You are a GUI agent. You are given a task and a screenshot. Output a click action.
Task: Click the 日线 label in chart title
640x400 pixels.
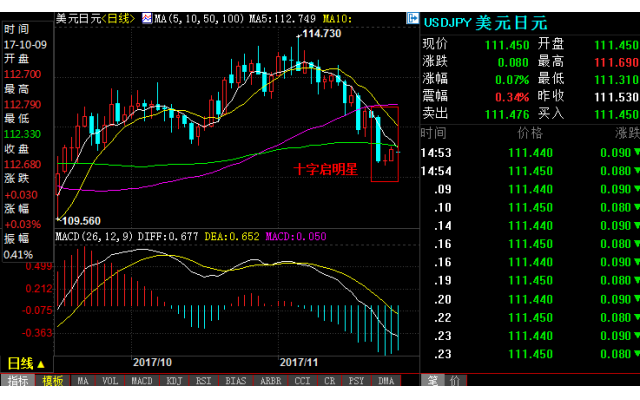(x=118, y=18)
